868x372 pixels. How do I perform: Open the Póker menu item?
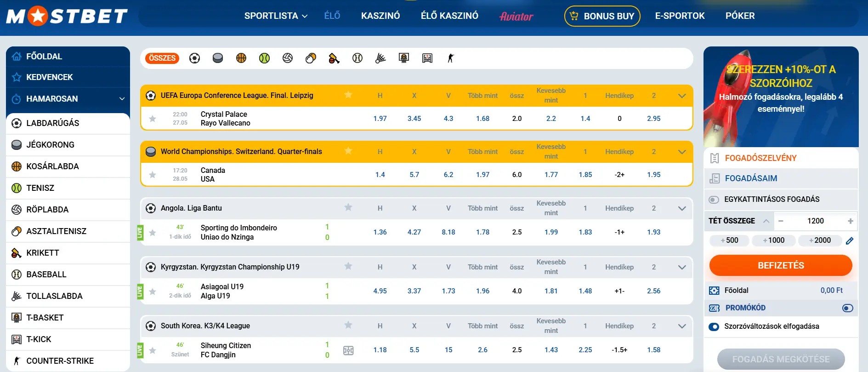pos(740,16)
